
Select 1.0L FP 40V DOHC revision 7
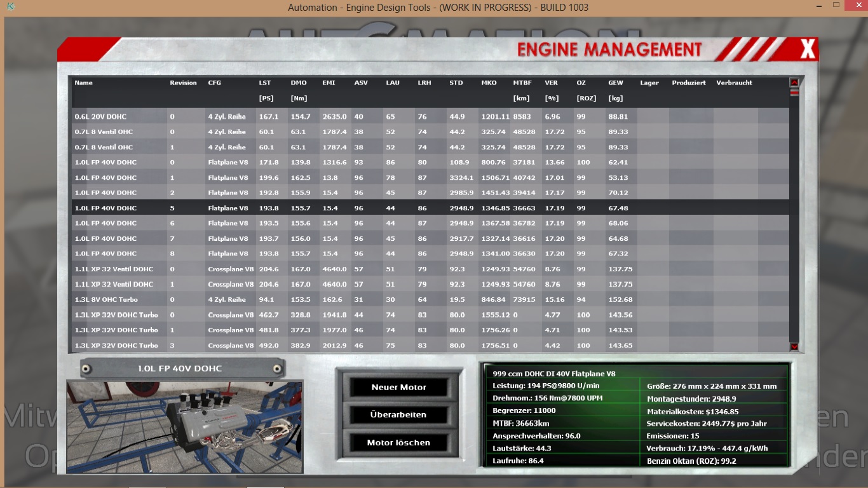(x=430, y=238)
